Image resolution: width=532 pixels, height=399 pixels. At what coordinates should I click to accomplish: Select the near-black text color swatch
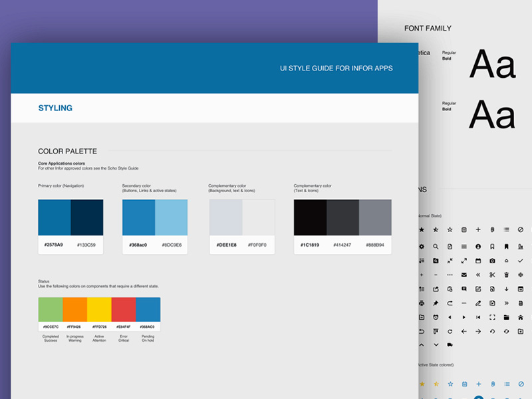click(x=310, y=217)
